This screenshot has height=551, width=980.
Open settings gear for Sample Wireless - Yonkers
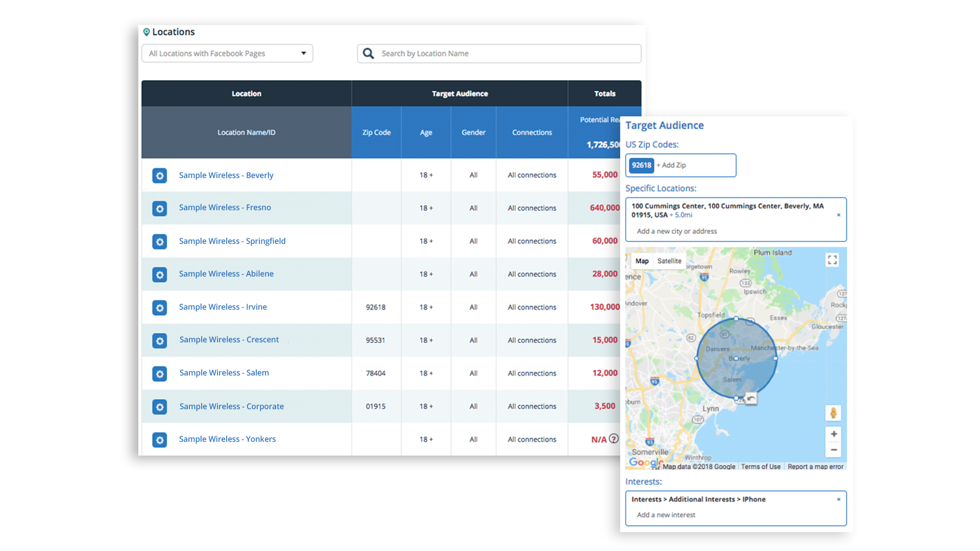coord(160,440)
